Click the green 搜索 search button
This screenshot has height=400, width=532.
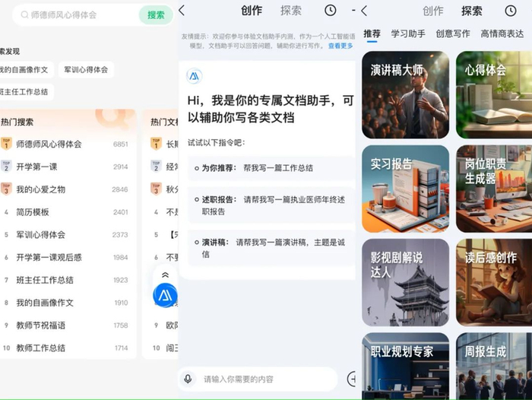tap(156, 15)
